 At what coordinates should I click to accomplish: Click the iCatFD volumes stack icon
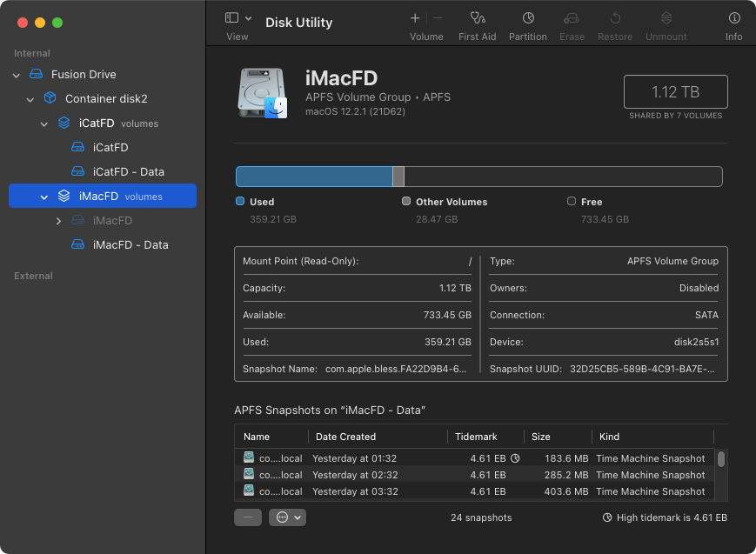[64, 123]
